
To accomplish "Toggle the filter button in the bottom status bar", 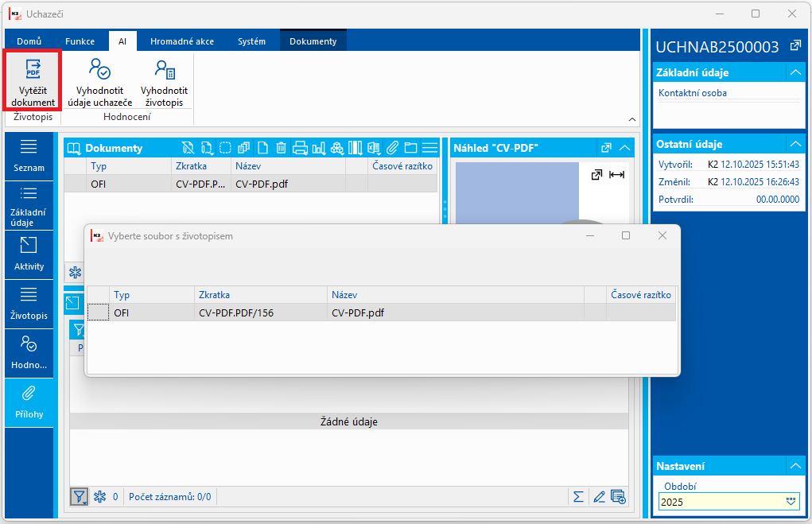I will click(x=80, y=497).
